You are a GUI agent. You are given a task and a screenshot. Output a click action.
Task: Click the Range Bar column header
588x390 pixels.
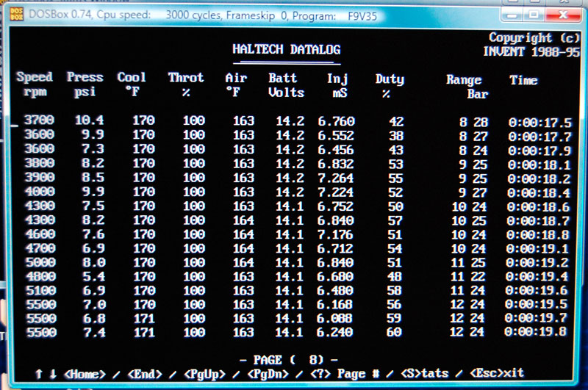click(467, 87)
